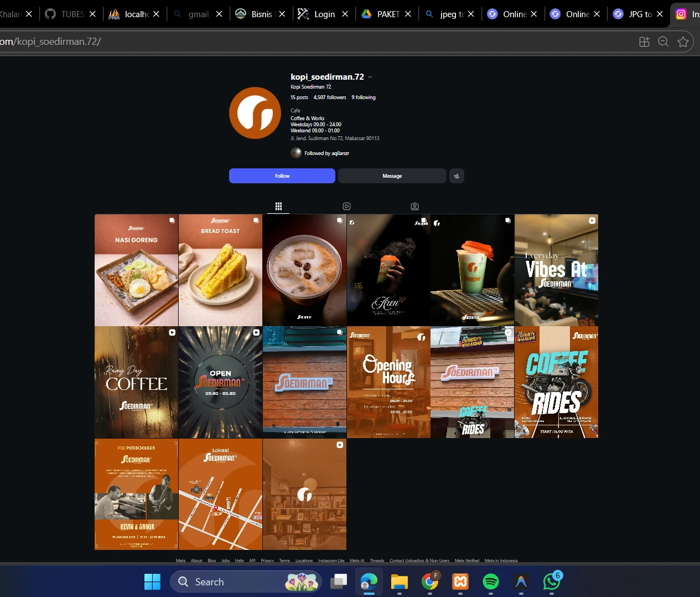Screen dimensions: 700x597
Task: Open the green drink cup post
Action: click(472, 270)
